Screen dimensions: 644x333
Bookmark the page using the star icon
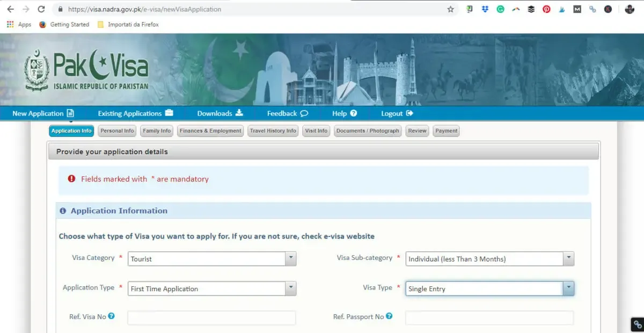(x=450, y=9)
